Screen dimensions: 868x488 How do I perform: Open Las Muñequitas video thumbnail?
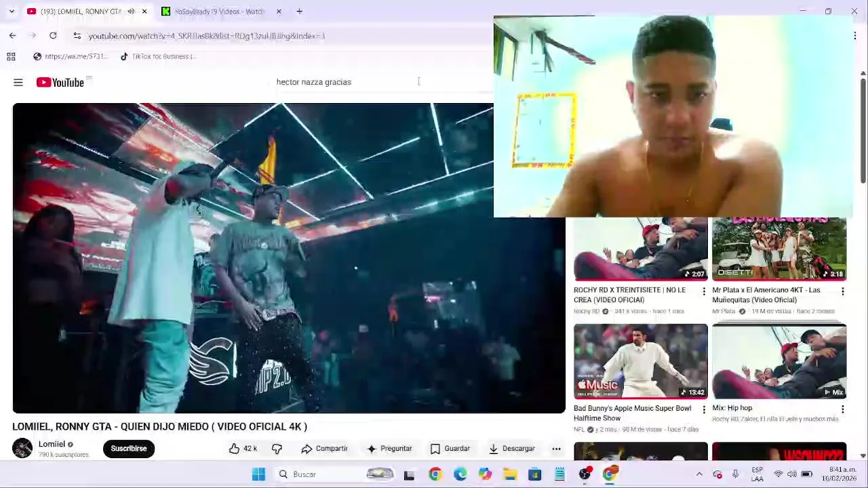pos(779,249)
